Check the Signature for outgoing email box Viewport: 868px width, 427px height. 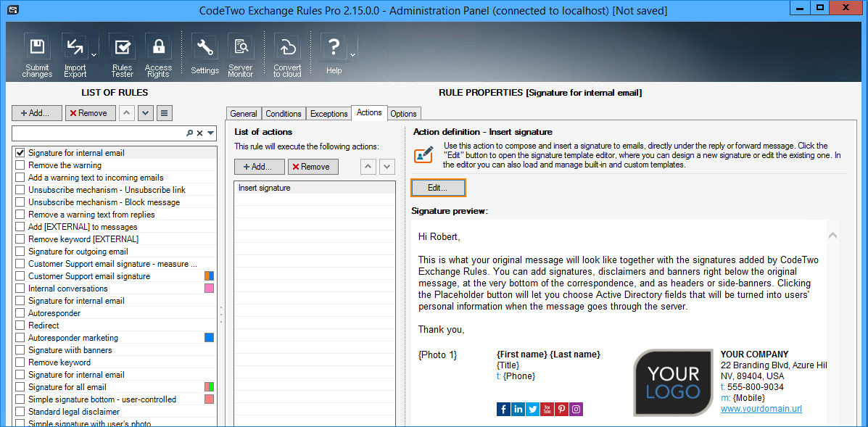coord(20,251)
